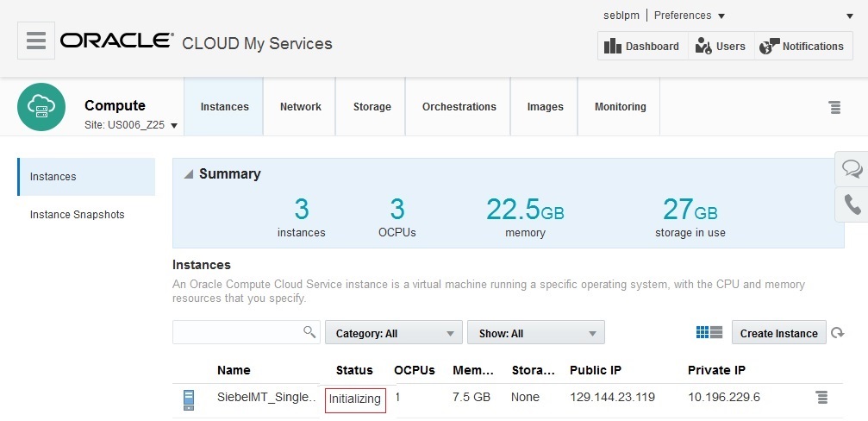Open the Dashboard button
Viewport: 868px width, 421px height.
tap(642, 47)
